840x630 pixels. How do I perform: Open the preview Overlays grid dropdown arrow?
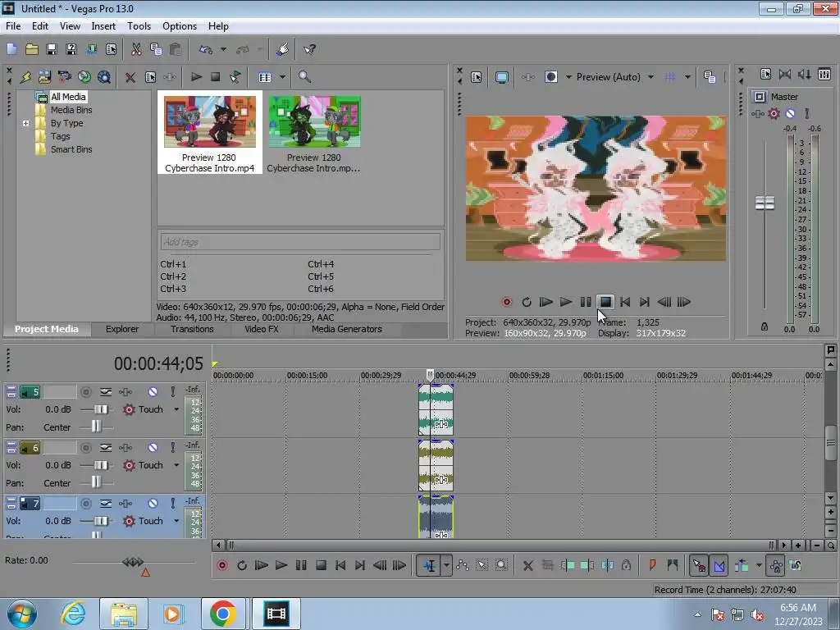(x=687, y=77)
